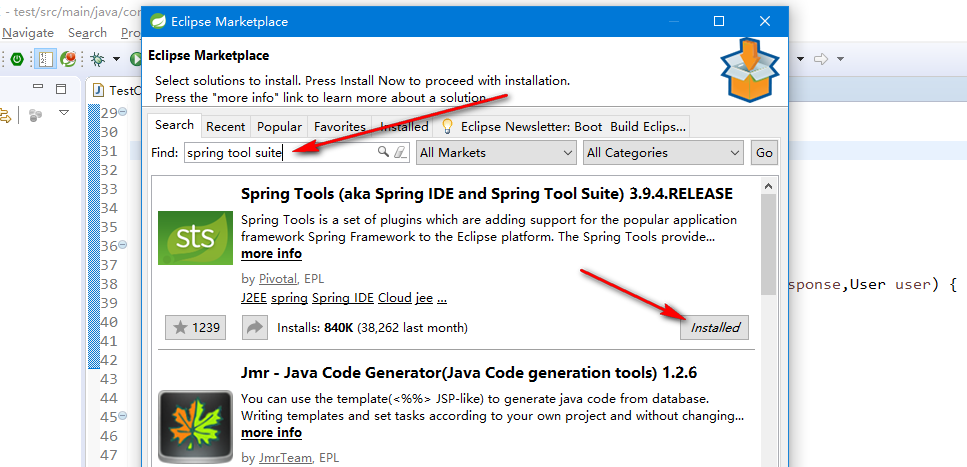967x467 pixels.
Task: Open the Navigate menu
Action: pyautogui.click(x=28, y=33)
